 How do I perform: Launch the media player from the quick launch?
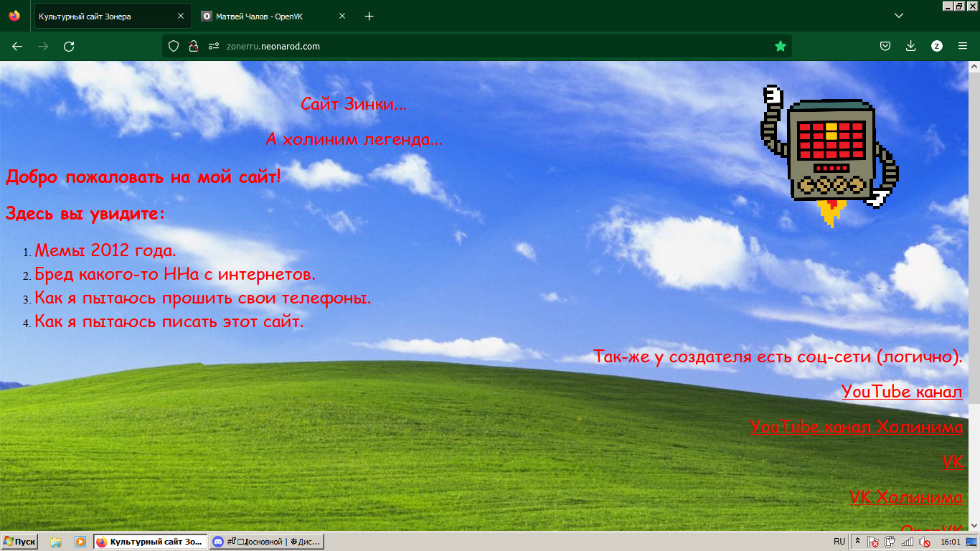tap(80, 542)
